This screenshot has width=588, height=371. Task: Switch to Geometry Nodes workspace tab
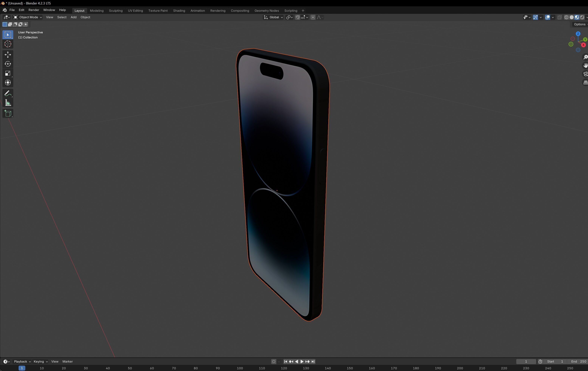pos(267,10)
